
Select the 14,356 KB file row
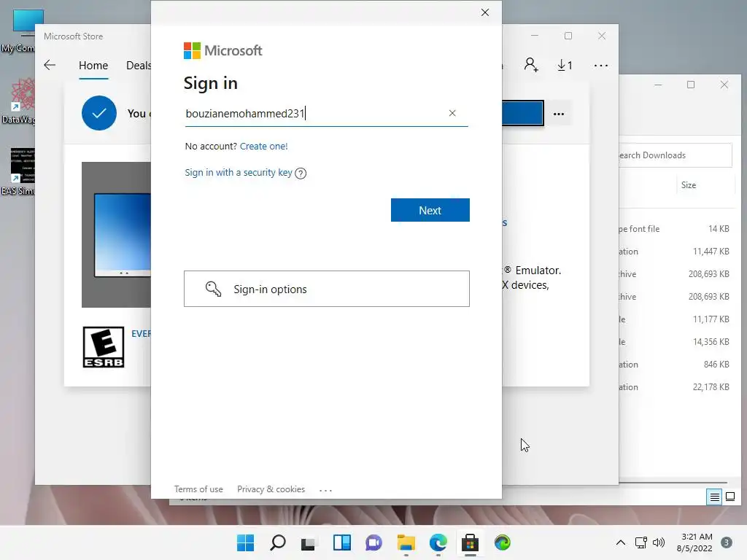(675, 342)
